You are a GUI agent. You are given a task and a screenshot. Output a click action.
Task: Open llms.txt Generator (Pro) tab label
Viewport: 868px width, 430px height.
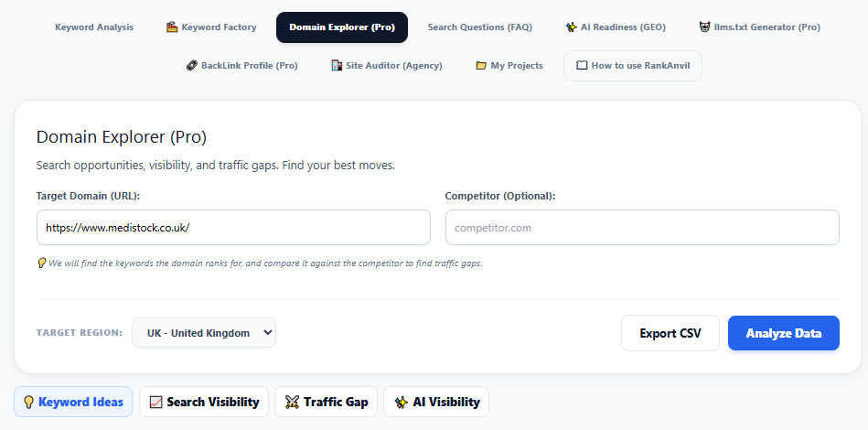tap(767, 27)
